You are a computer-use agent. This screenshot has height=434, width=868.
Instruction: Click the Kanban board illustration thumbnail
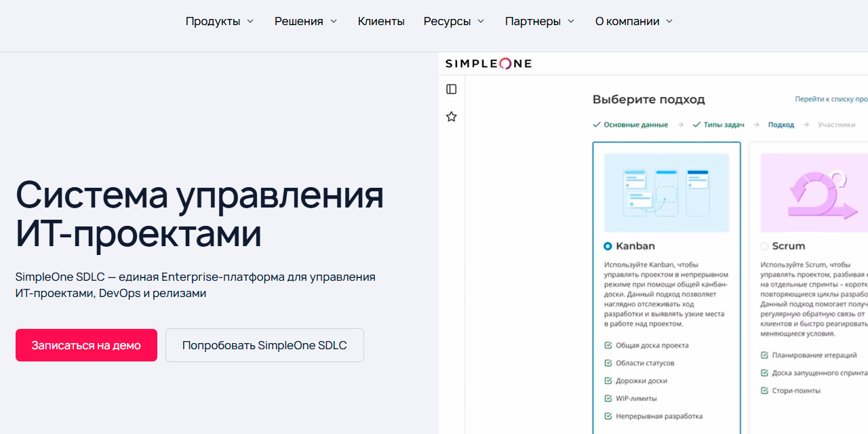click(x=667, y=193)
